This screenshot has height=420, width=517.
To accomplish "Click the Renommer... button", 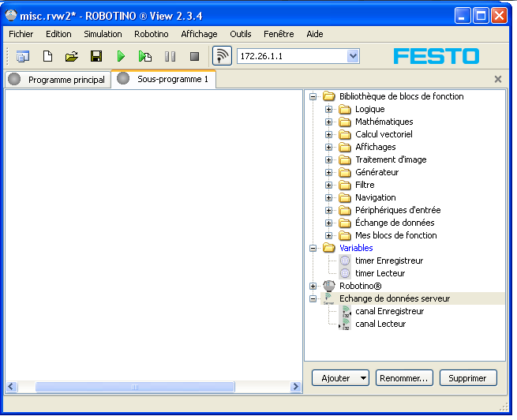I will click(404, 378).
